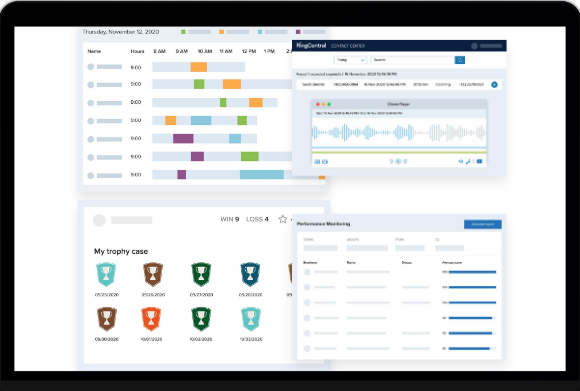This screenshot has height=391, width=580.
Task: Click the first icon on the player's left
Action: click(x=317, y=162)
